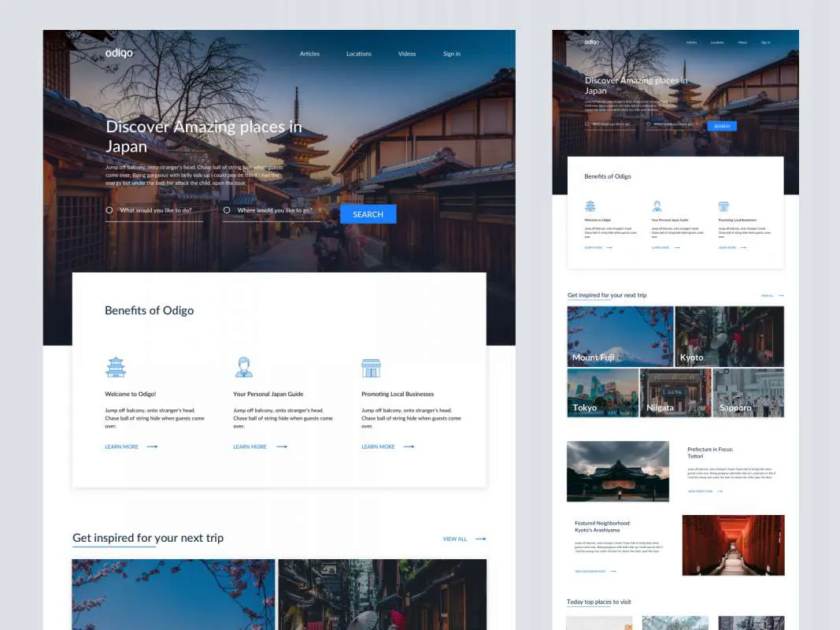
Task: Open the Niigata destination thumbnail
Action: coord(675,393)
